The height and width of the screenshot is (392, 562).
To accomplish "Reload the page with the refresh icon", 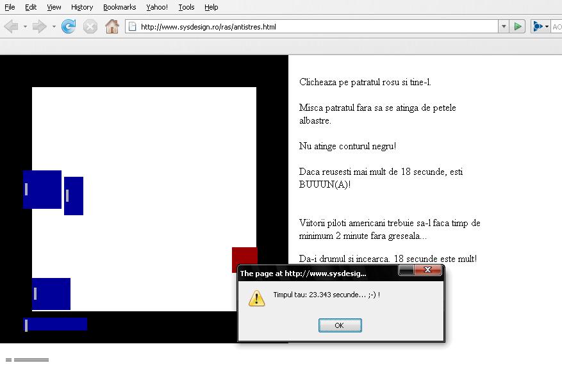I will [69, 27].
